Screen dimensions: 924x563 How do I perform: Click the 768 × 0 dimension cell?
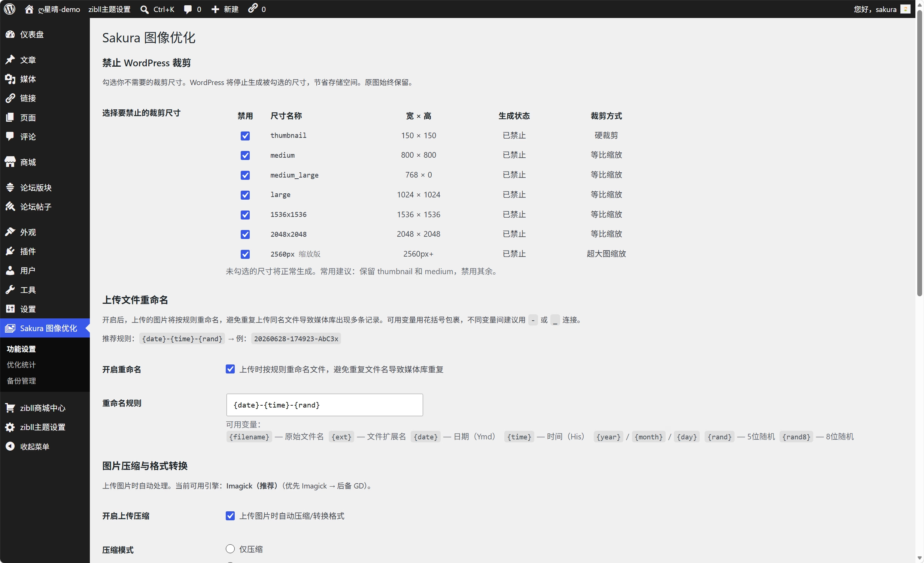click(x=419, y=175)
